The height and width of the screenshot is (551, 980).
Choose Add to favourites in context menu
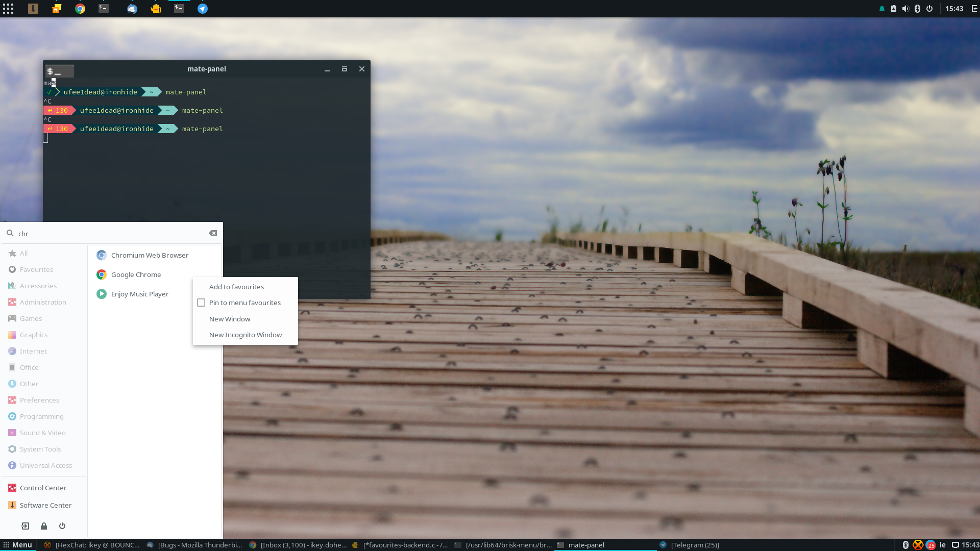coord(246,287)
